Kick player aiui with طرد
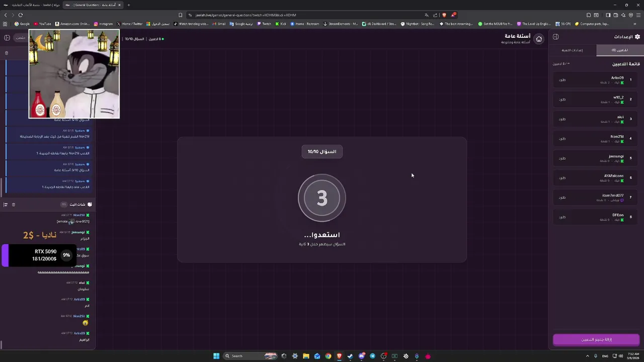The width and height of the screenshot is (644, 362). click(x=562, y=119)
